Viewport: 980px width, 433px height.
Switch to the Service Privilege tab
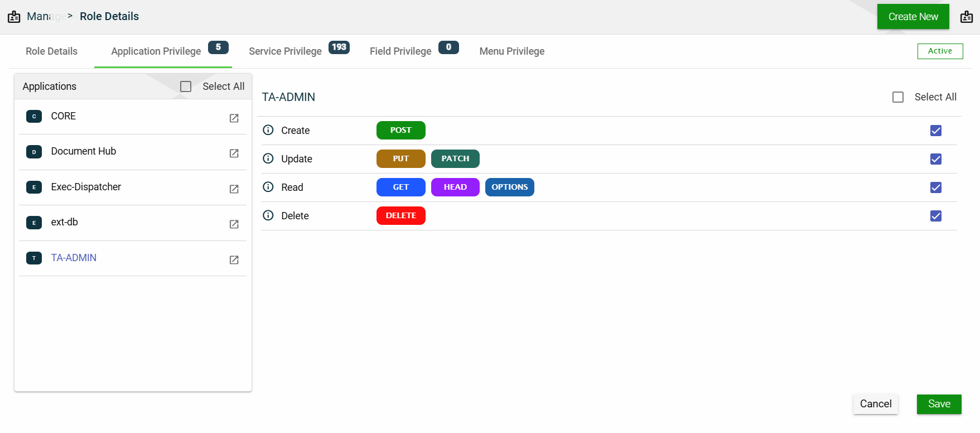coord(285,51)
